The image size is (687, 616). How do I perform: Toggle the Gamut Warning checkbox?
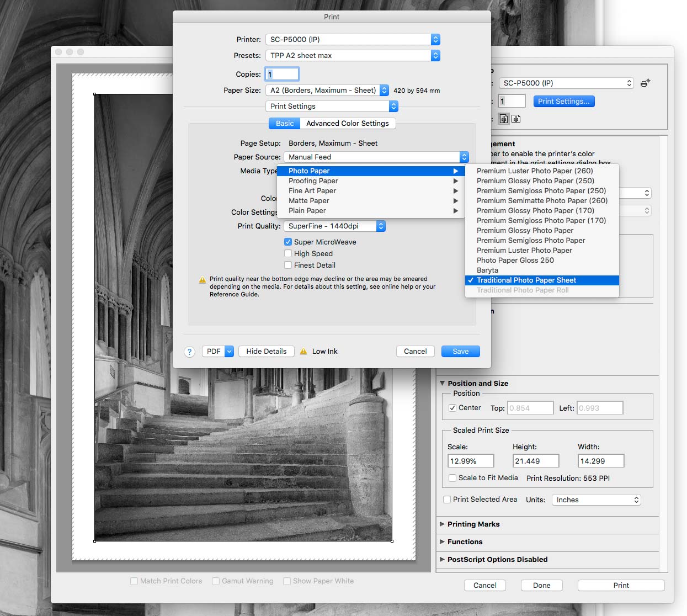point(216,581)
